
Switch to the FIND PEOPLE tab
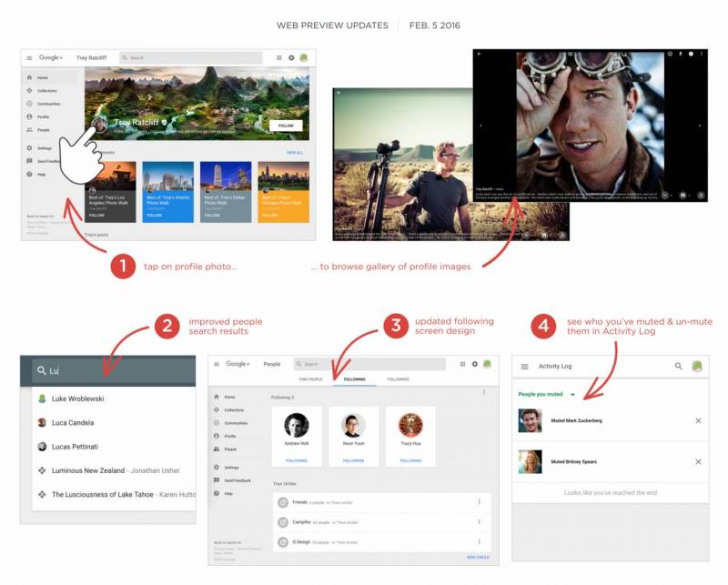tap(311, 379)
